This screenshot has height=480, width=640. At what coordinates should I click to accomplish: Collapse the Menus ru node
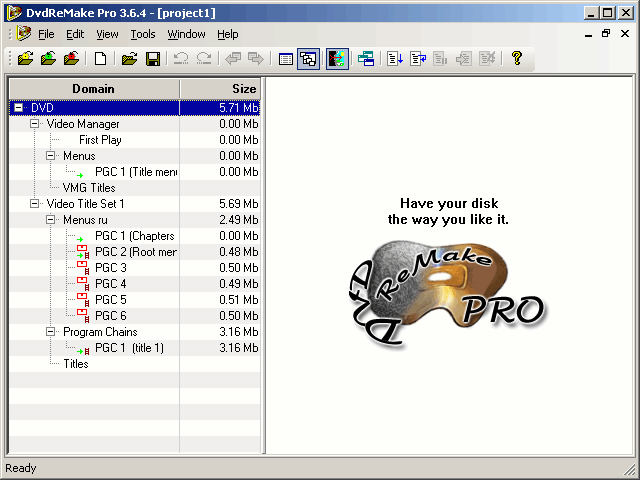(x=51, y=220)
